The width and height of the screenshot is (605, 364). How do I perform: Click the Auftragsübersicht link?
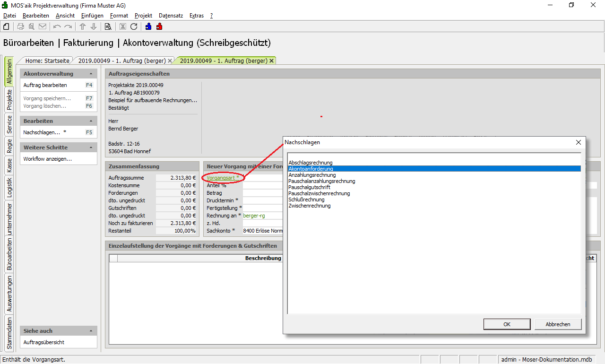[44, 342]
